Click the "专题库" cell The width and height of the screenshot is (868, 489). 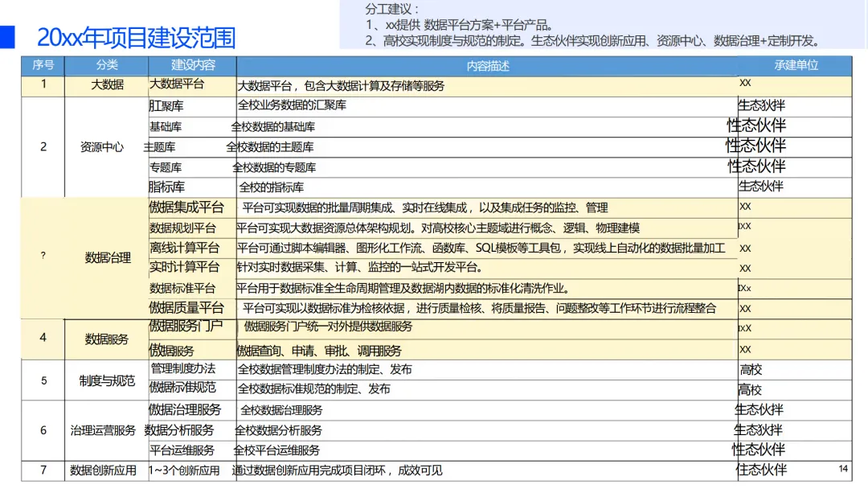(166, 168)
